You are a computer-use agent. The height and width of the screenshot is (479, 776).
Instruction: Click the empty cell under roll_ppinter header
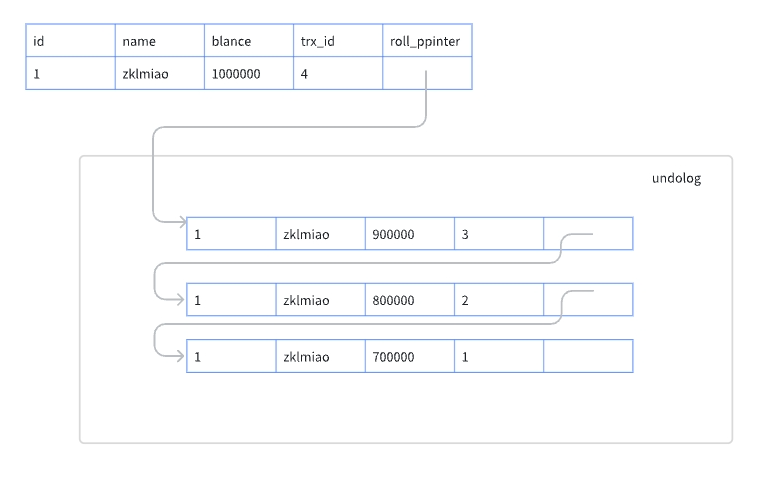coord(427,74)
